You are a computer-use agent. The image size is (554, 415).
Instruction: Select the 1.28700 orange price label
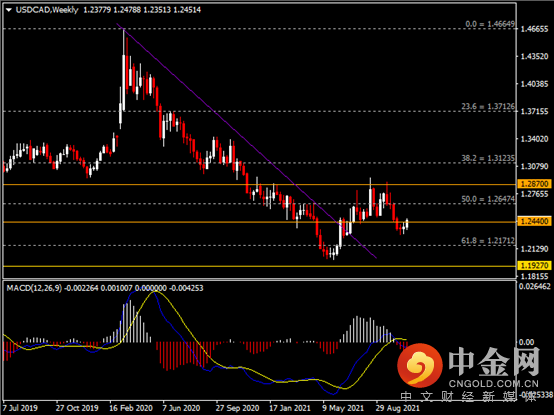tap(534, 184)
